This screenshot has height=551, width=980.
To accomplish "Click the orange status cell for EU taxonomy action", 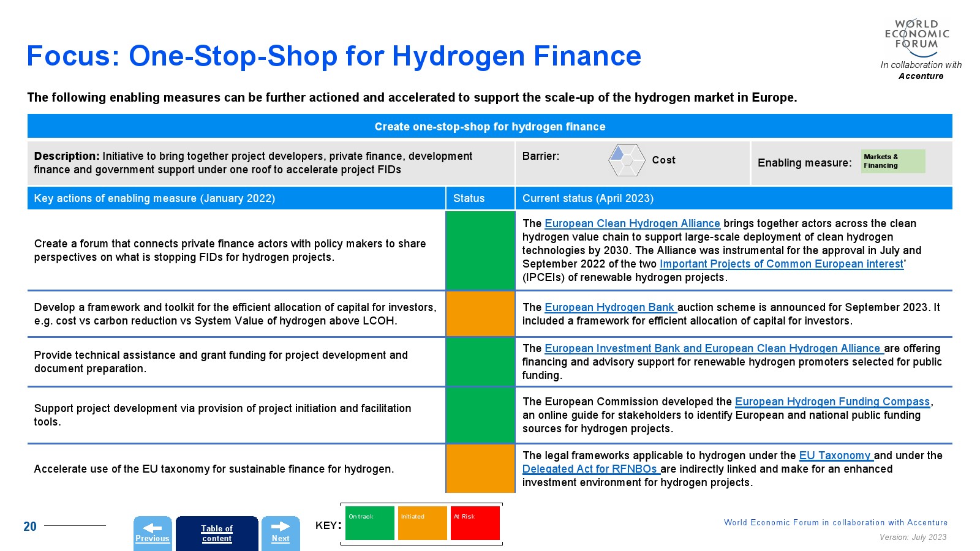I will [x=480, y=468].
